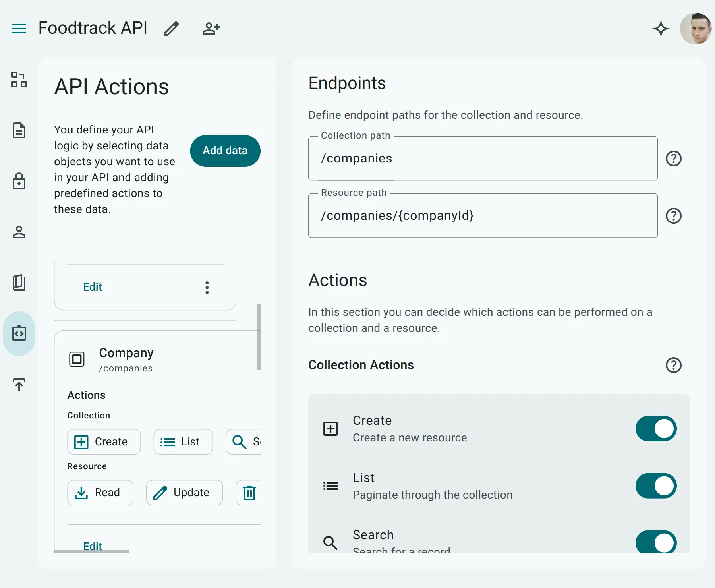Open the security lock sidebar icon

pos(19,181)
